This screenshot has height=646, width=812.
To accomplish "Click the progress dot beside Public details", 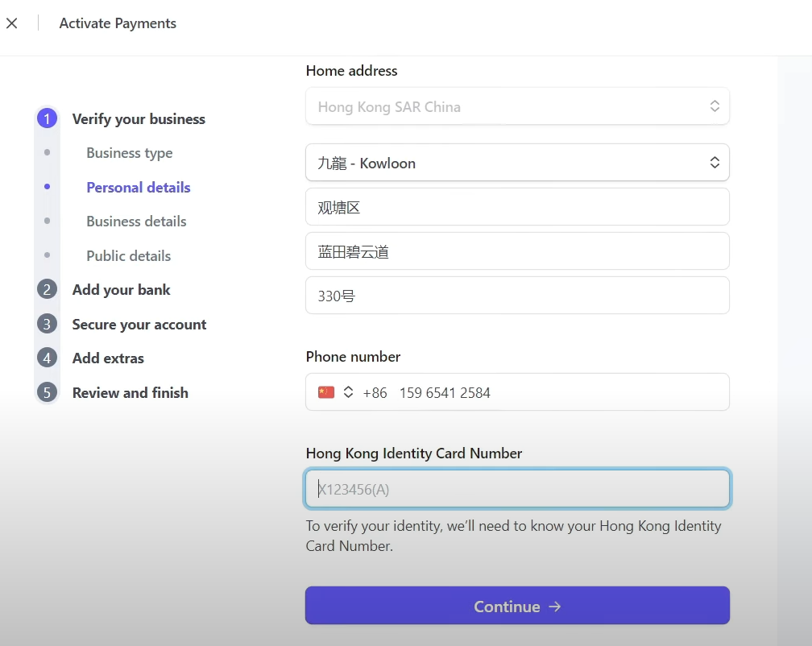I will tap(47, 255).
